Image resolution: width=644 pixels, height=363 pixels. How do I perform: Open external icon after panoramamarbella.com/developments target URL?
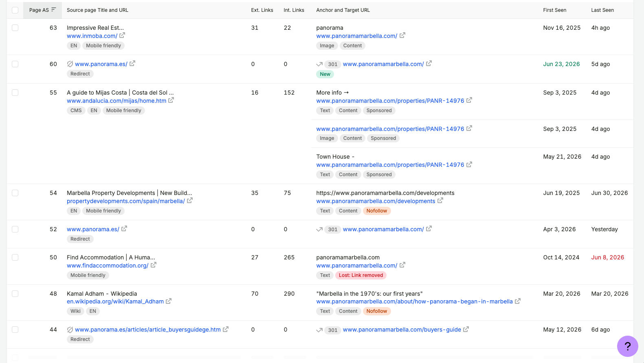click(x=440, y=201)
